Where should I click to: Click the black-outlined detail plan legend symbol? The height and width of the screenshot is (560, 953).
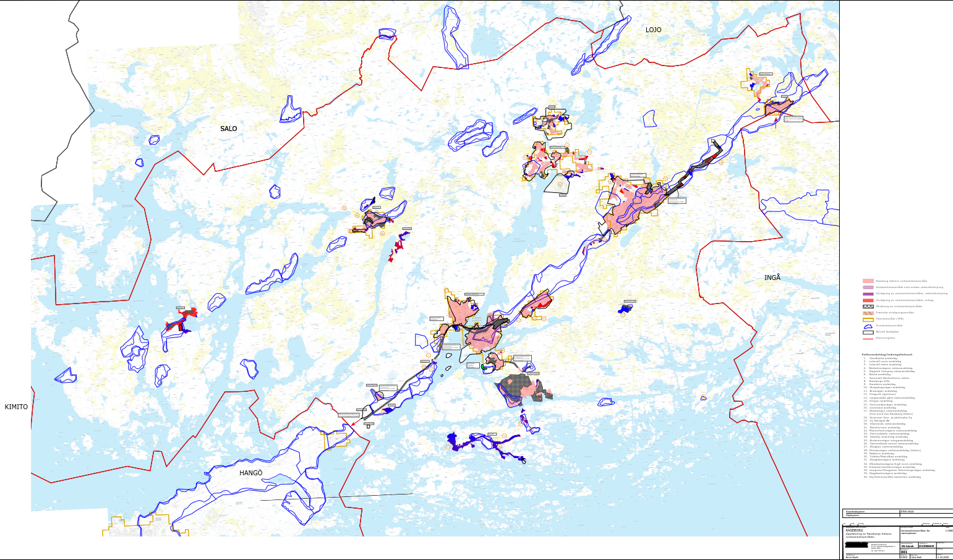[868, 332]
